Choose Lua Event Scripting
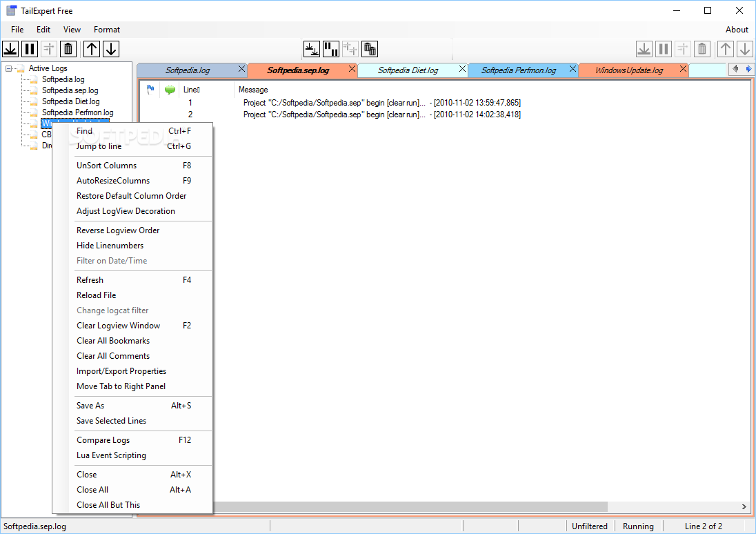756x534 pixels. 132,455
